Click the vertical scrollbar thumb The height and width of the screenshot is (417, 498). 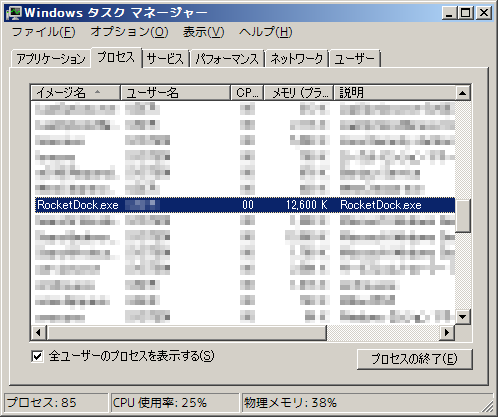[x=463, y=215]
